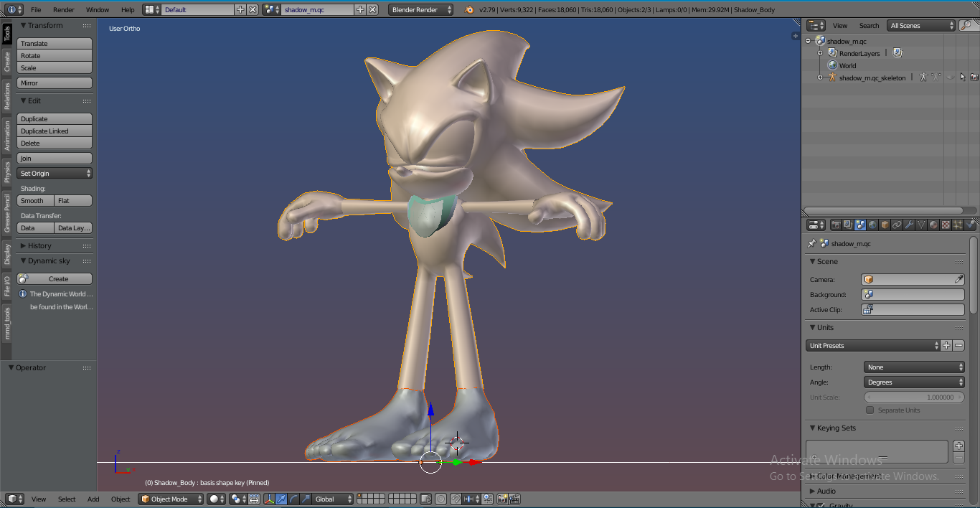Click the Duplicate Linked button
Screen dimensions: 980x508
tap(55, 131)
